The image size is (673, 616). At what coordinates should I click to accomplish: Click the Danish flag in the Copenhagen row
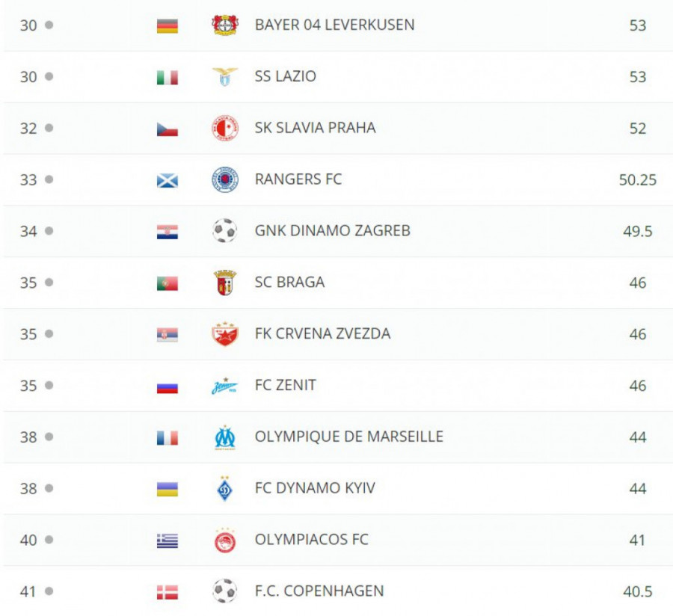[x=167, y=592]
